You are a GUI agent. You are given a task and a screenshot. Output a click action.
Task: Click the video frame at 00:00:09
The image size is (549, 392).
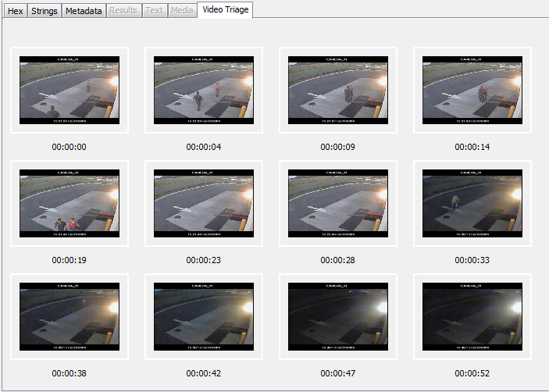pos(338,90)
